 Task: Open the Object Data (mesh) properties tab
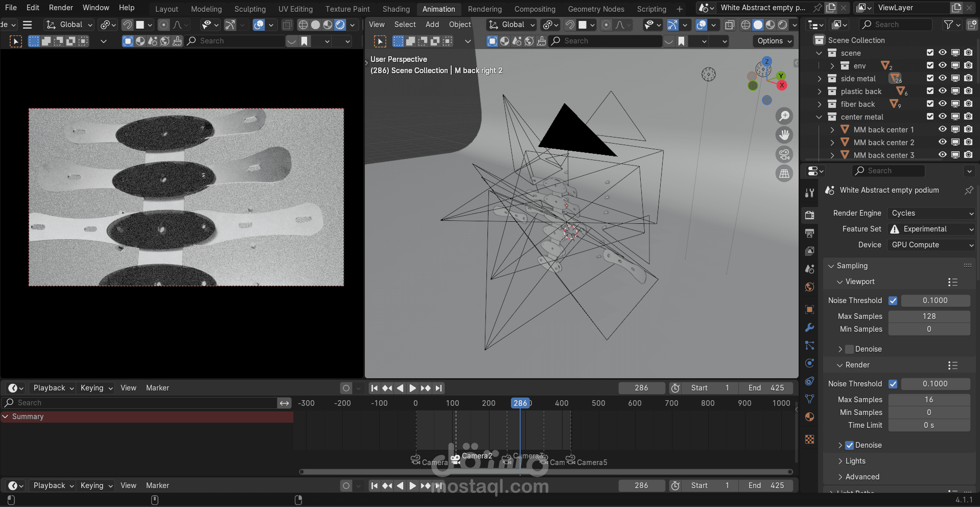coord(810,399)
